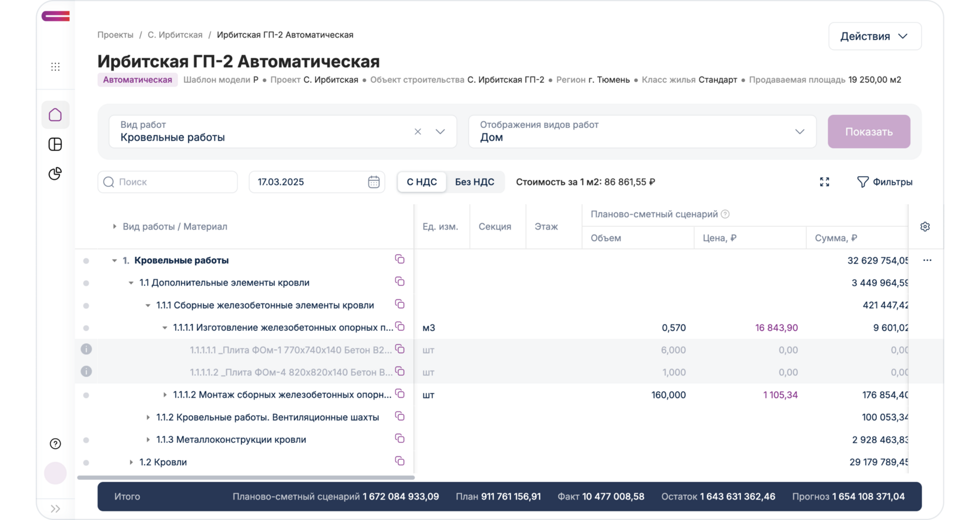The height and width of the screenshot is (520, 980).
Task: Copy row 1.1.1.2 Монтаж сборных железобетонных
Action: 400,394
